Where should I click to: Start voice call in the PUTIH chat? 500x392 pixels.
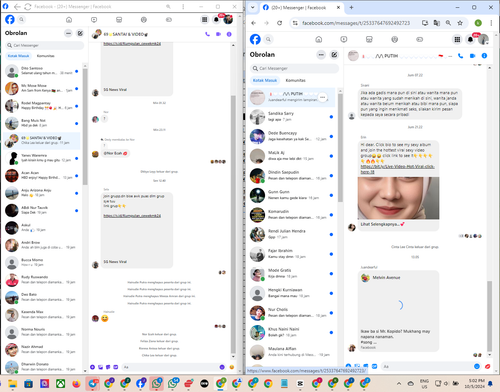tap(461, 56)
